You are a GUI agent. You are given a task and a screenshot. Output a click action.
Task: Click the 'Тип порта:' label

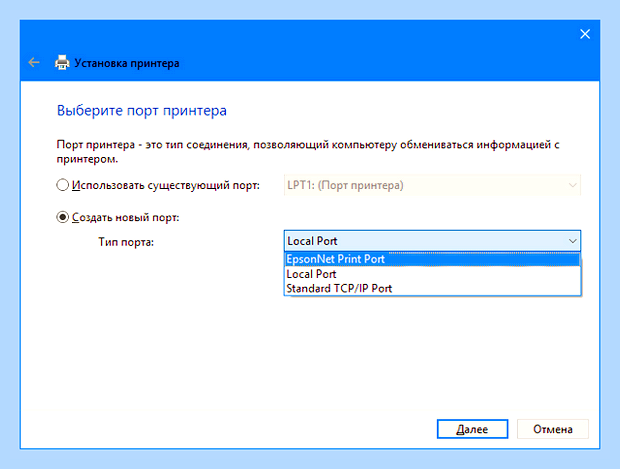[126, 242]
